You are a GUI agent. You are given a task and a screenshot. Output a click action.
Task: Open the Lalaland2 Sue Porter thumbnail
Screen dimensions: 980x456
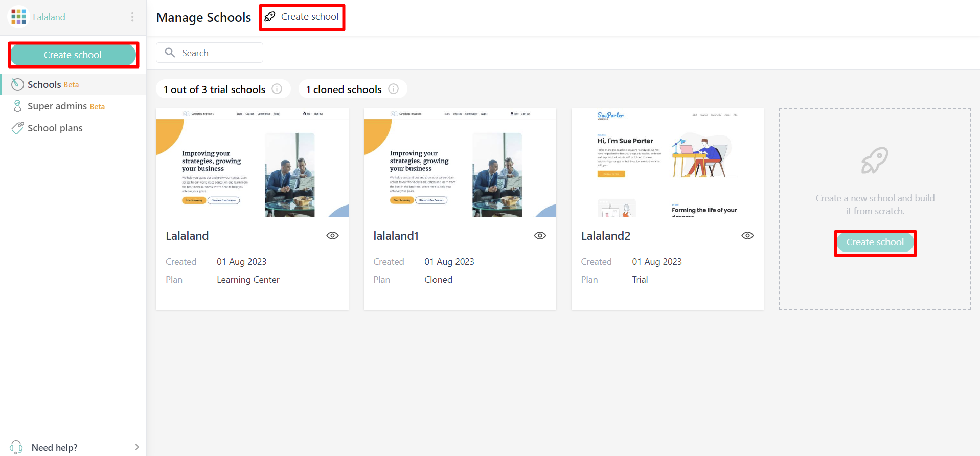(667, 163)
